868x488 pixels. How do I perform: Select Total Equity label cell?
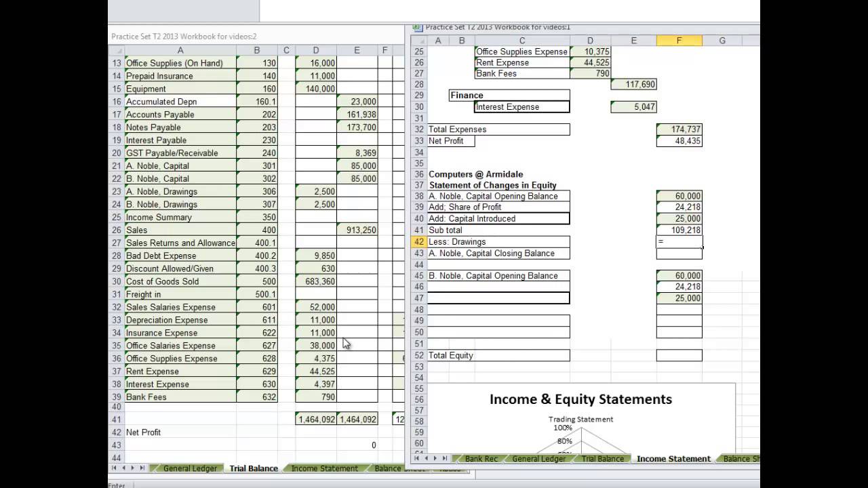coord(498,355)
